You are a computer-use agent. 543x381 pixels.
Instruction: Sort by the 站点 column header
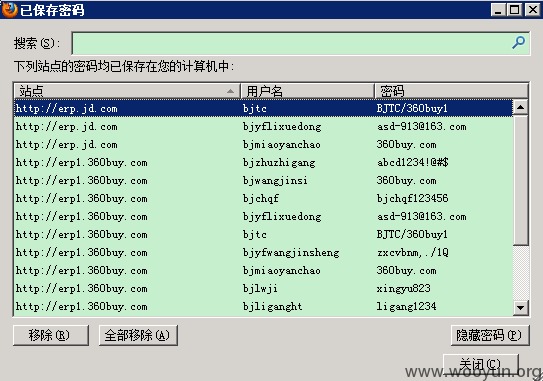coord(126,91)
